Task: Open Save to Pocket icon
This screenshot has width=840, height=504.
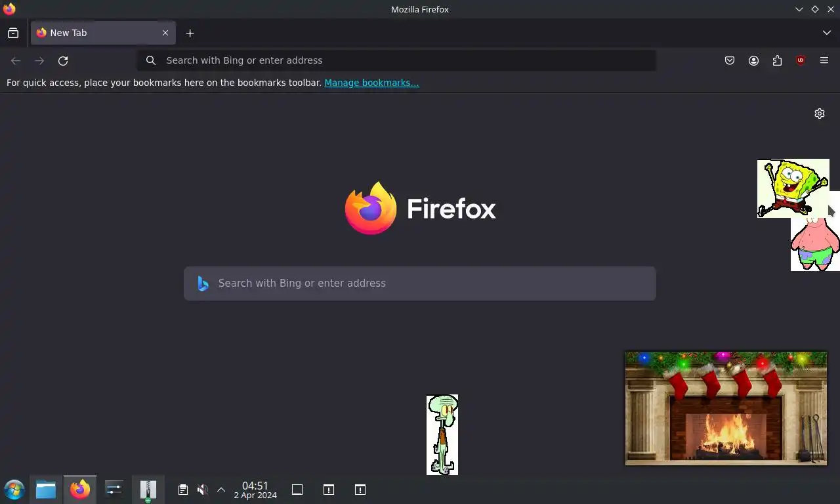Action: pos(730,60)
